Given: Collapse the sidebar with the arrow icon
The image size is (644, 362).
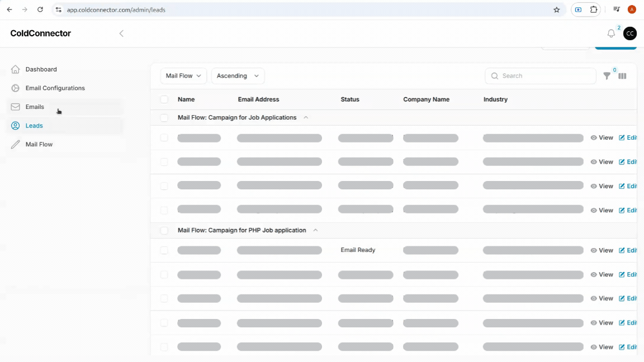Looking at the screenshot, I should pos(121,34).
